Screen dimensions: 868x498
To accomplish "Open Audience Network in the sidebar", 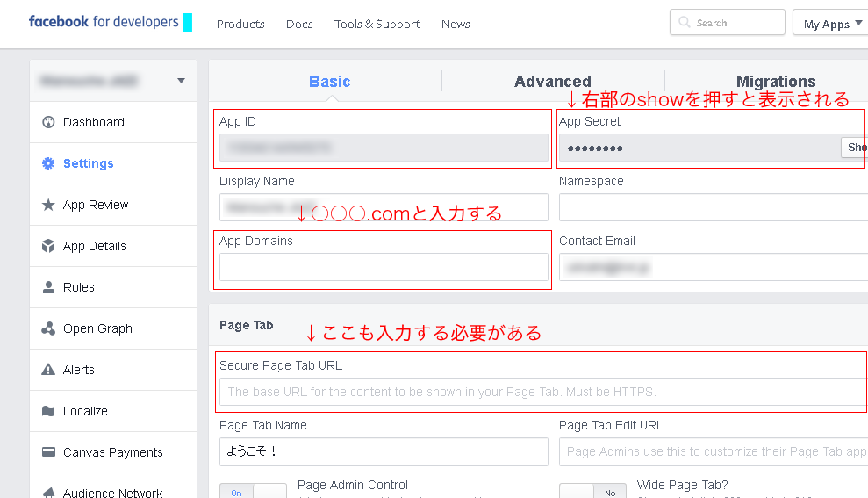I will [x=113, y=487].
